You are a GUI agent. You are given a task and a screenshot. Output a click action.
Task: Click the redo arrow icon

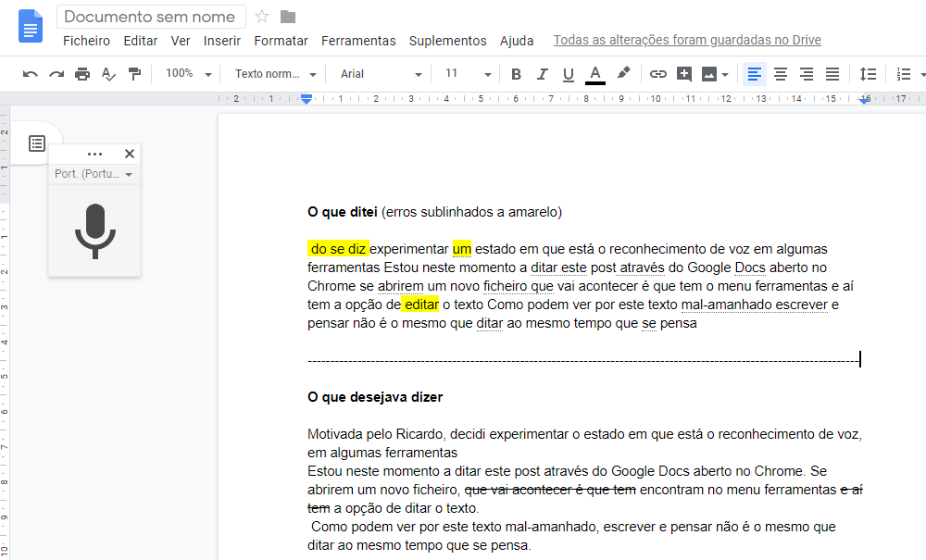(56, 74)
